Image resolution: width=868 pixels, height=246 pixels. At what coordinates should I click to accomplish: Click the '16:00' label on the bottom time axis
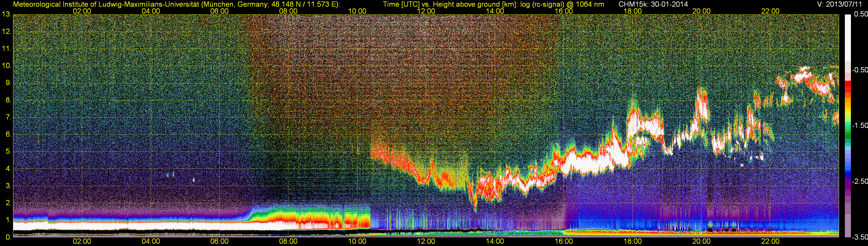point(564,241)
